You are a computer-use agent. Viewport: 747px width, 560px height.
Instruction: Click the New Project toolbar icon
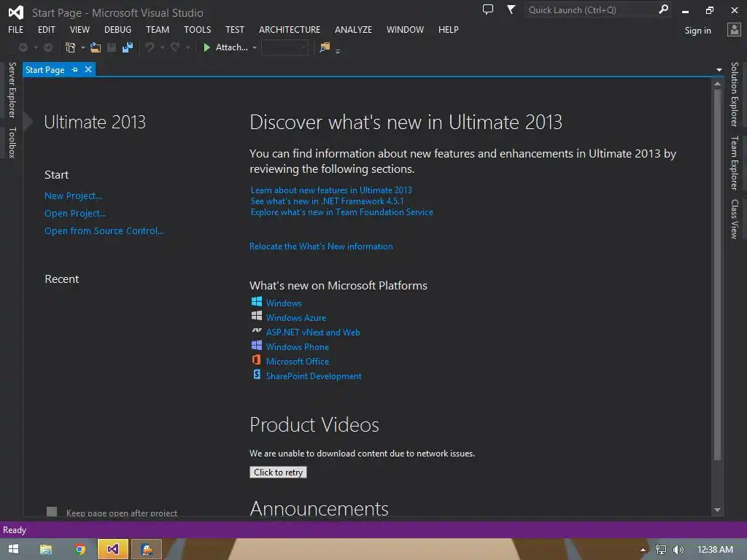coord(71,47)
